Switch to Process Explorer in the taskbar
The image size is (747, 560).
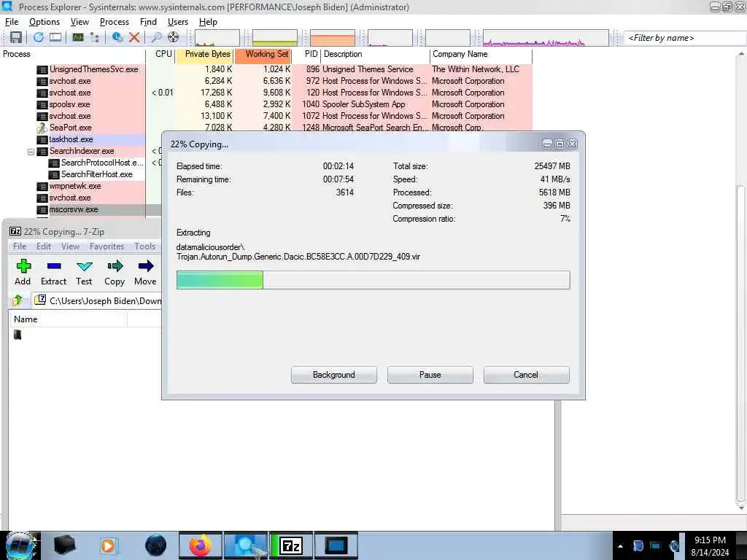(246, 545)
